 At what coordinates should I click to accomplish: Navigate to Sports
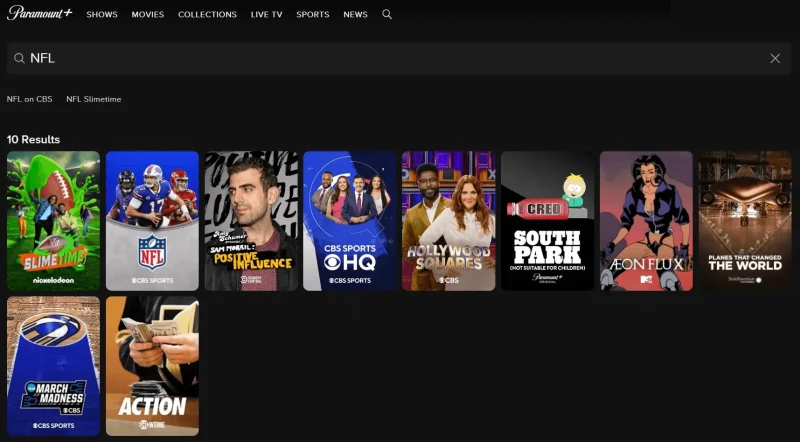pyautogui.click(x=312, y=15)
